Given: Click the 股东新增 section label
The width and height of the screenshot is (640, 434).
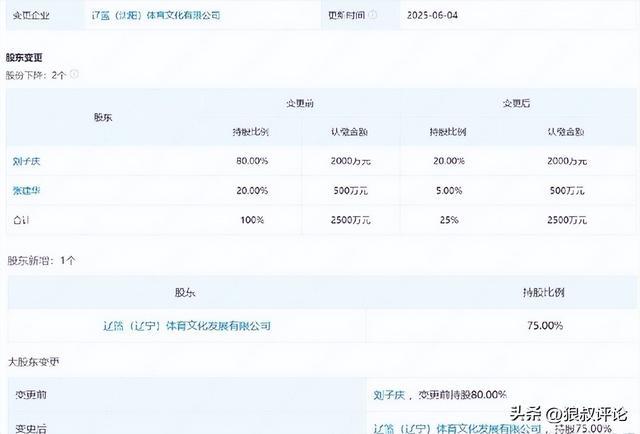Looking at the screenshot, I should click(x=41, y=260).
